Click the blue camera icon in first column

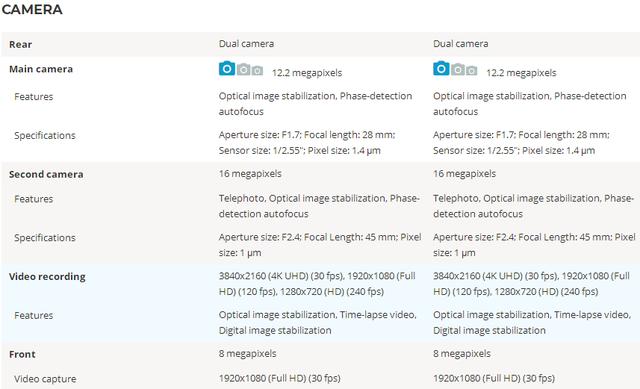tap(227, 68)
